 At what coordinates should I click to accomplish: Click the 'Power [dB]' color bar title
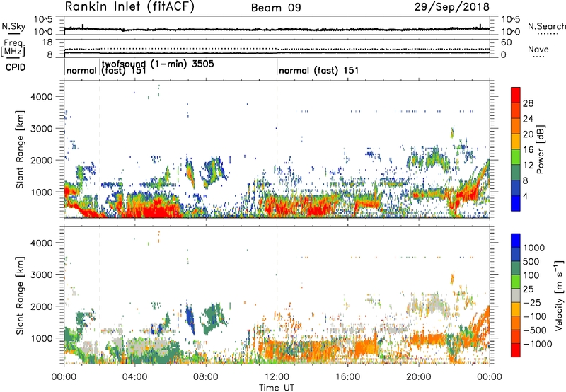click(x=540, y=149)
